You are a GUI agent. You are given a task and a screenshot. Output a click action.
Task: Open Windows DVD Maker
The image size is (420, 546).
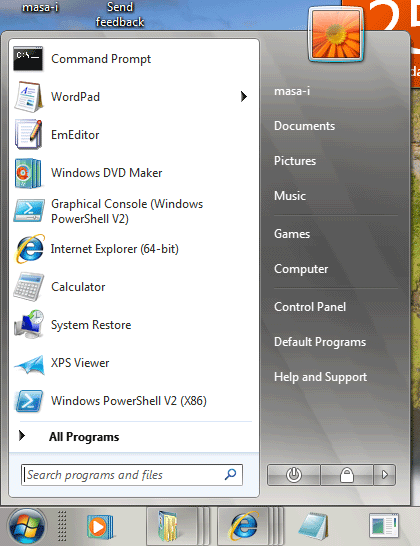134,173
